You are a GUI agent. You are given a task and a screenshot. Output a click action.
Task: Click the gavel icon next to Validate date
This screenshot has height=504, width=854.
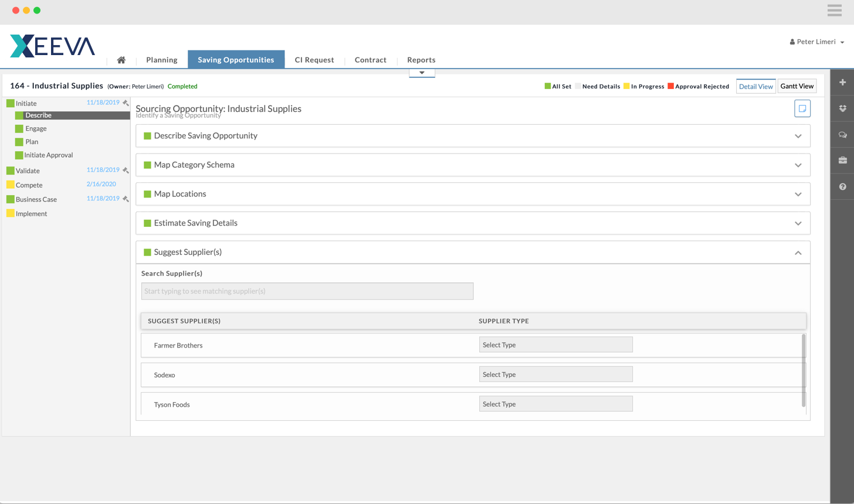pos(126,170)
